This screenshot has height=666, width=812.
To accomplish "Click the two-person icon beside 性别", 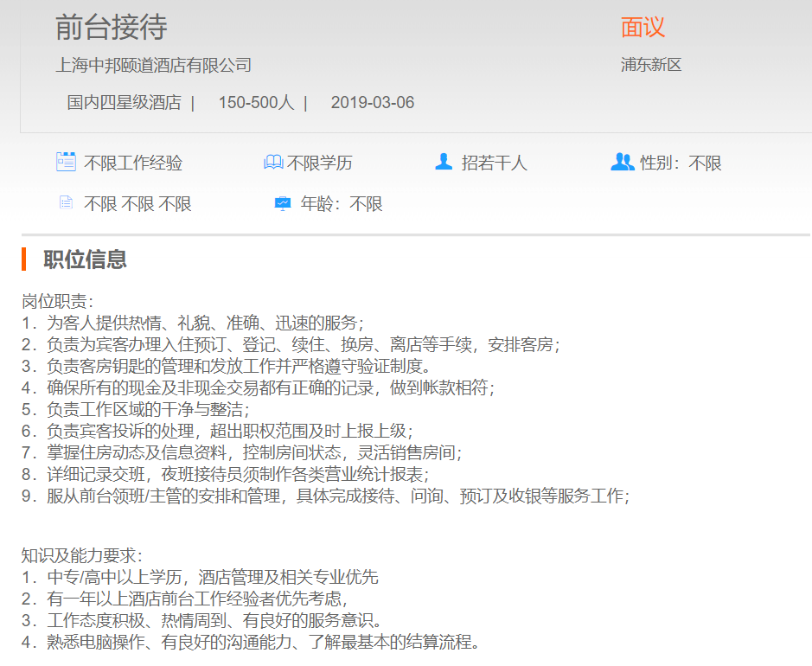I will 622,162.
